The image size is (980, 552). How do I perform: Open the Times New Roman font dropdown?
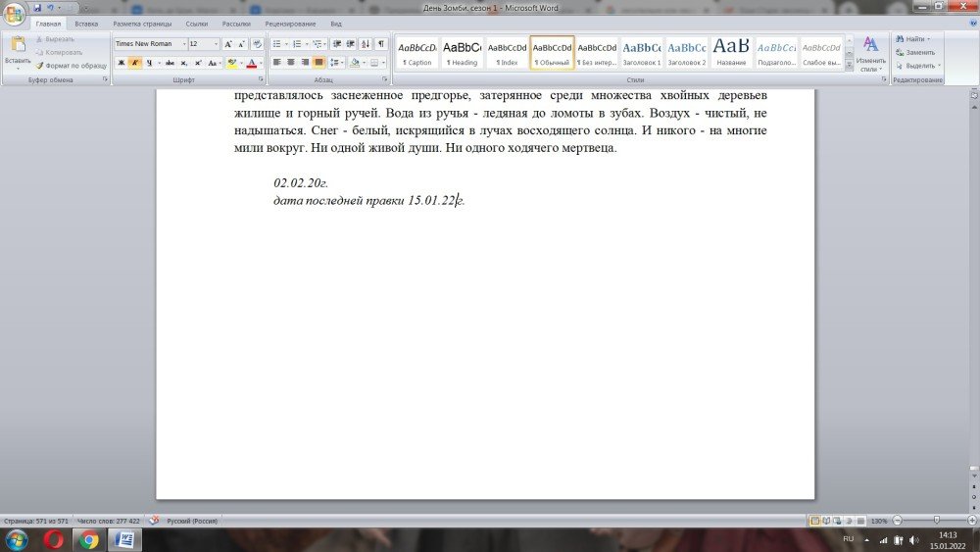[183, 44]
